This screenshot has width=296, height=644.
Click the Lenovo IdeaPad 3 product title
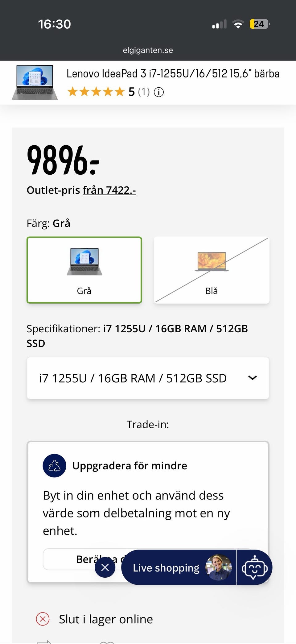pyautogui.click(x=173, y=74)
